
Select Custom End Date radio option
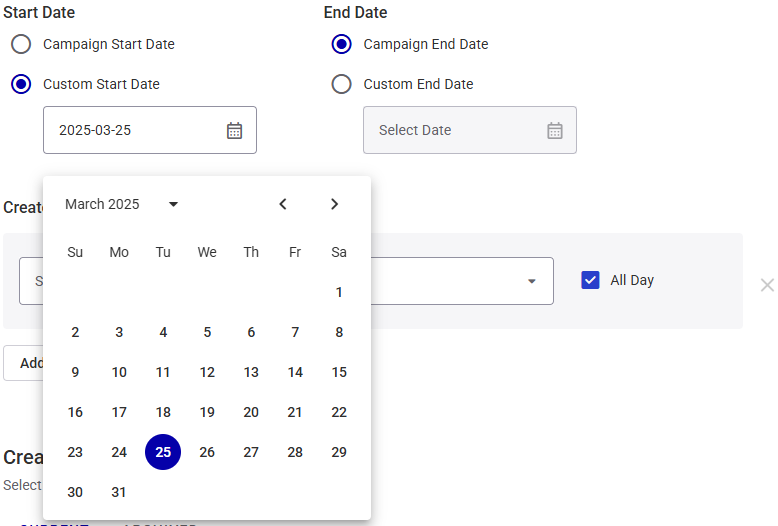pos(341,84)
